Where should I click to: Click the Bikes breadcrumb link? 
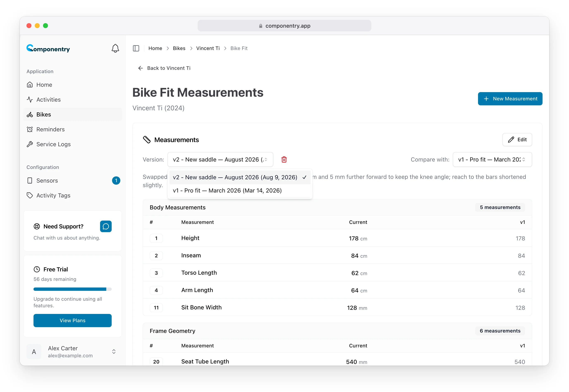pos(179,48)
